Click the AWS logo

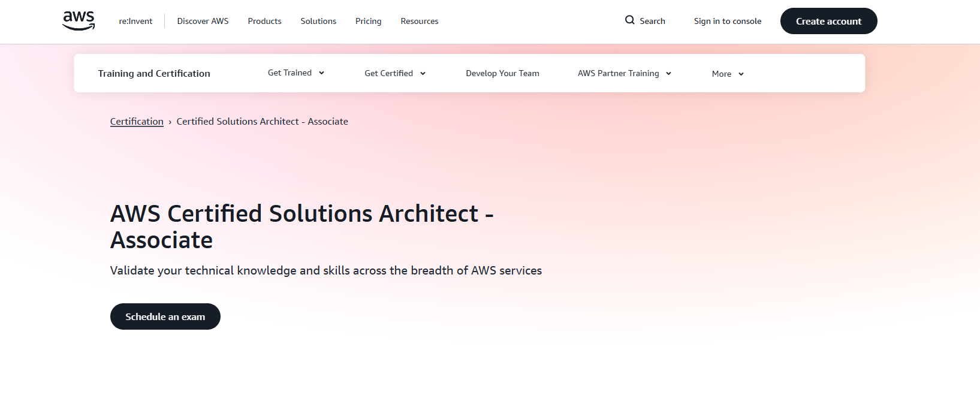coord(79,21)
